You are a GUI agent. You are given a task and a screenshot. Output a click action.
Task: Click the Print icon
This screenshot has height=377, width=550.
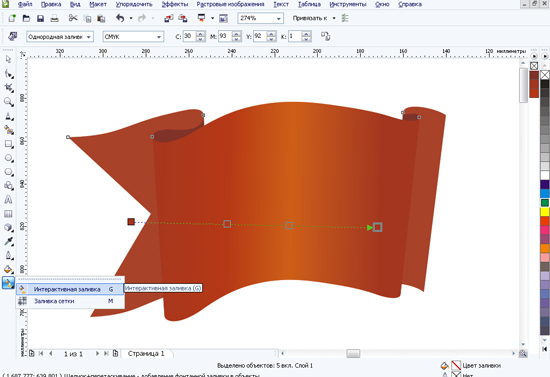point(54,18)
